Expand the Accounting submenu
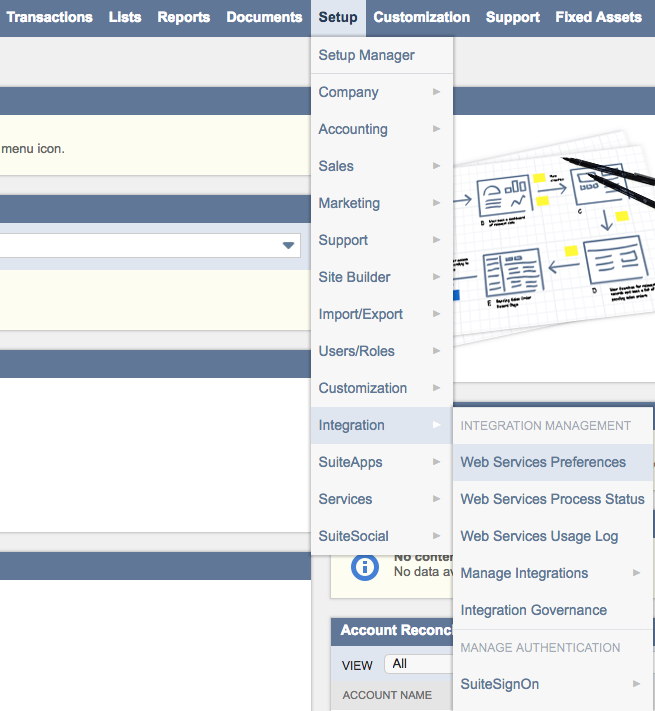Viewport: 655px width, 711px height. [x=382, y=129]
